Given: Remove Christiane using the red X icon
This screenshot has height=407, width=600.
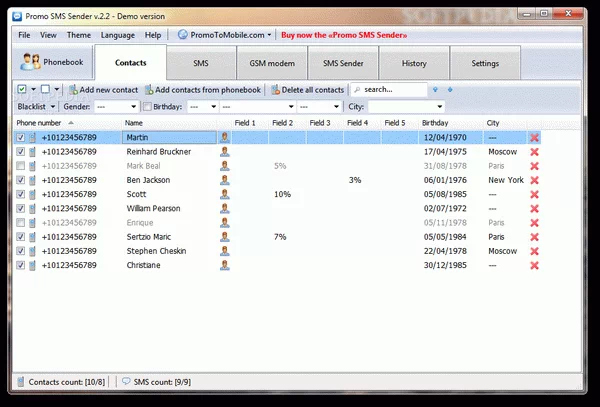Looking at the screenshot, I should [534, 266].
